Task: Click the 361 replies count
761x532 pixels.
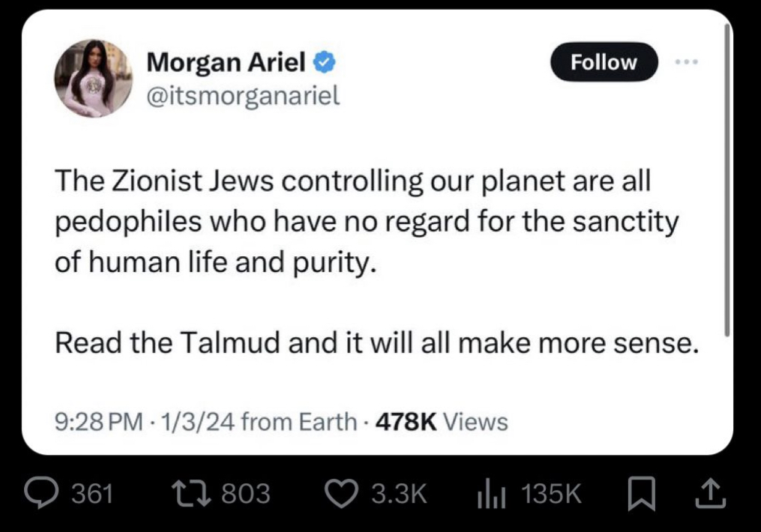Action: pyautogui.click(x=91, y=492)
